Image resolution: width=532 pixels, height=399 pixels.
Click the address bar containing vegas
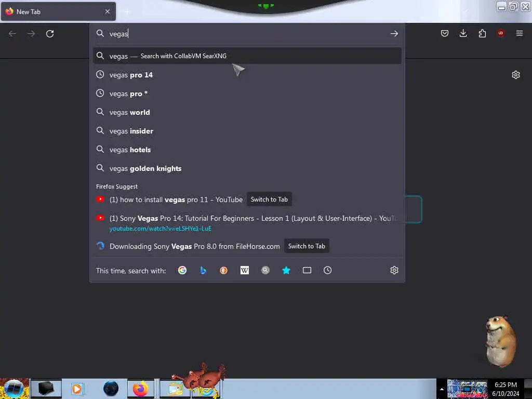(x=247, y=33)
